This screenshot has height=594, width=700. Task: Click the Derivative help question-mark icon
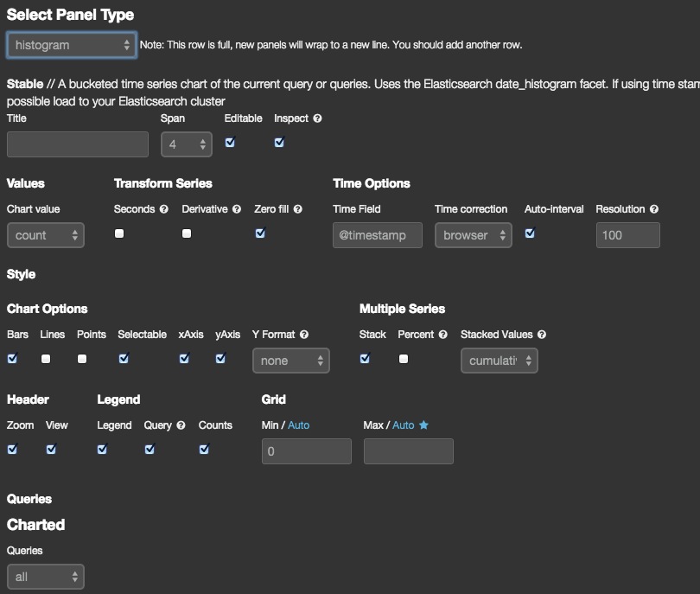pyautogui.click(x=236, y=209)
